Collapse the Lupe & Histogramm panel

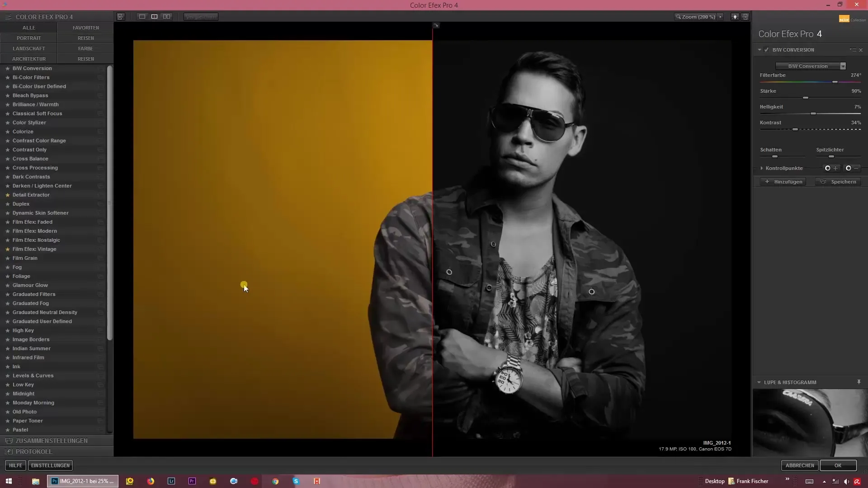coord(759,382)
